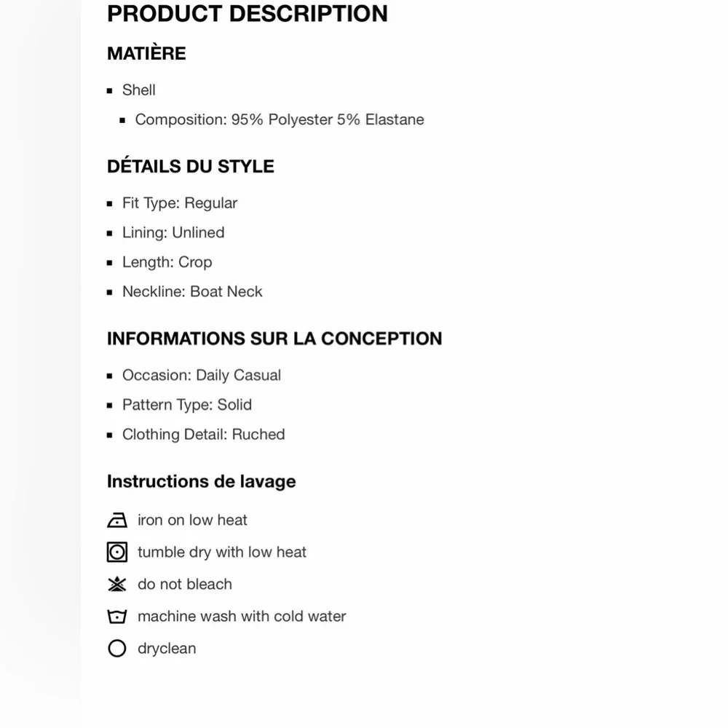Click the INFORMATIONS SUR LA CONCEPTION heading

point(274,339)
